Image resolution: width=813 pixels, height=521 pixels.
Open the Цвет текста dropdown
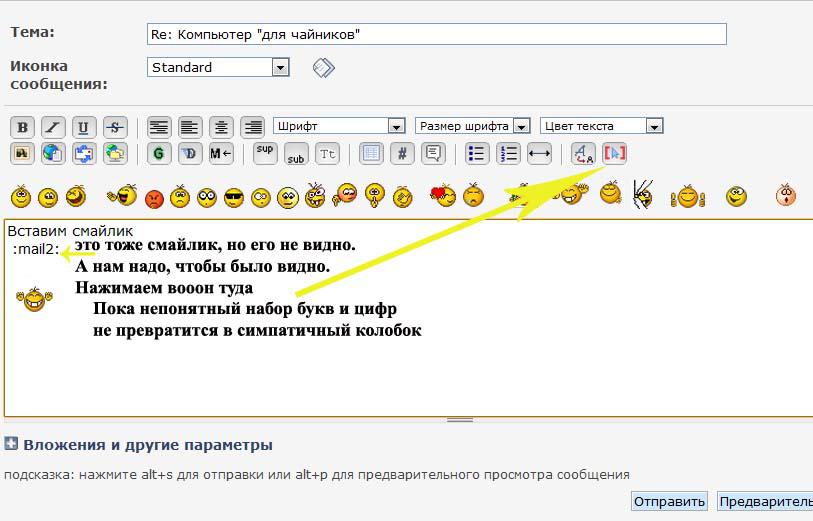click(601, 126)
